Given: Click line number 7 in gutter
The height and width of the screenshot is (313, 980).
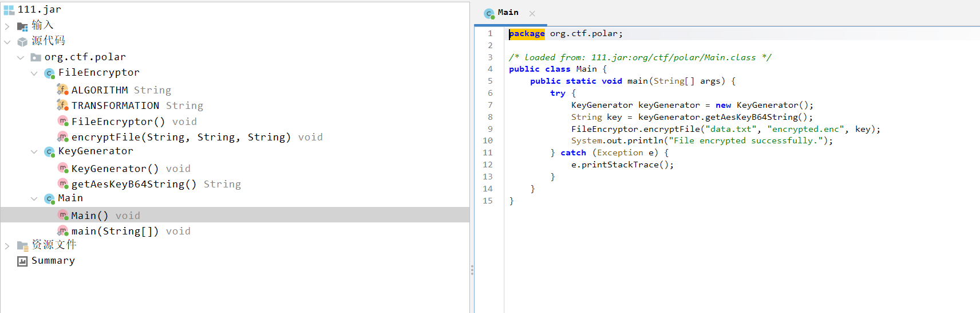Looking at the screenshot, I should pos(490,105).
